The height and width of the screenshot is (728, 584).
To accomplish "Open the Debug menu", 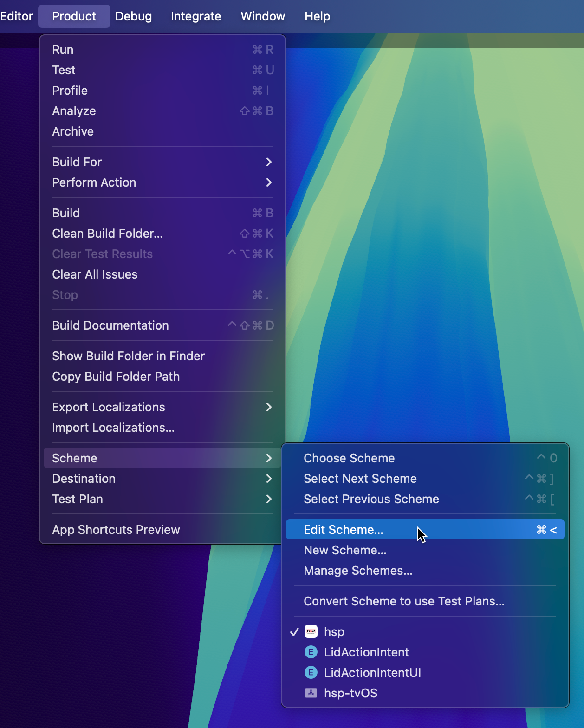I will pyautogui.click(x=133, y=16).
